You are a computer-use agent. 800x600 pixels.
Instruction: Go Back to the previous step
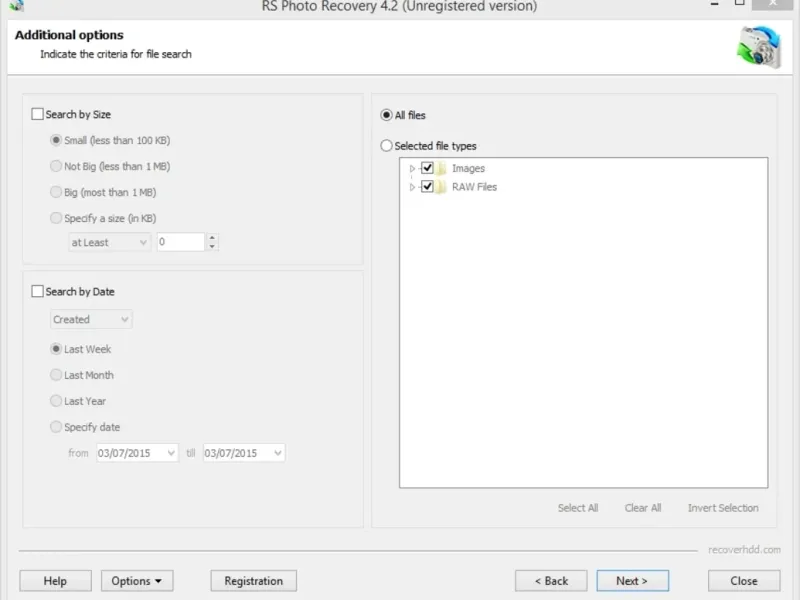(x=551, y=581)
